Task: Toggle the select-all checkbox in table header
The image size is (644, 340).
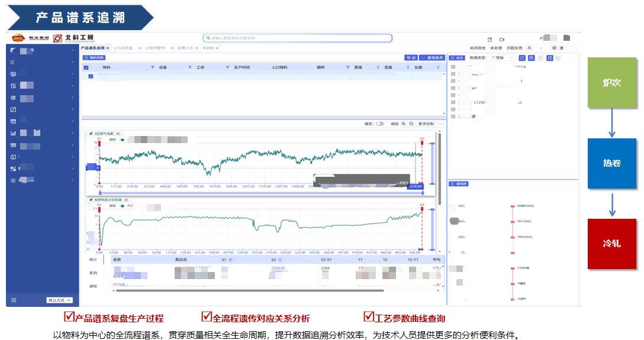Action: tap(86, 67)
